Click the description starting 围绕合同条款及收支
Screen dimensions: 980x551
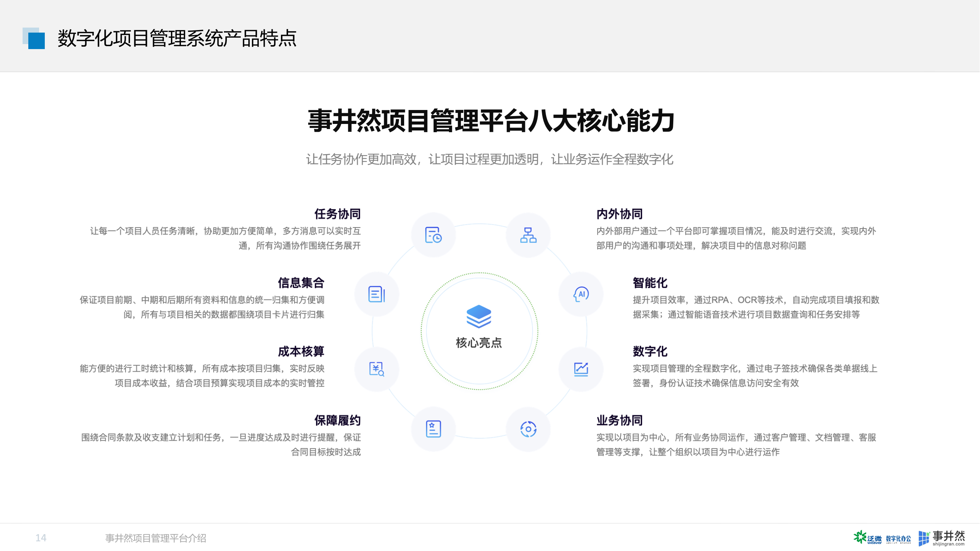point(221,445)
